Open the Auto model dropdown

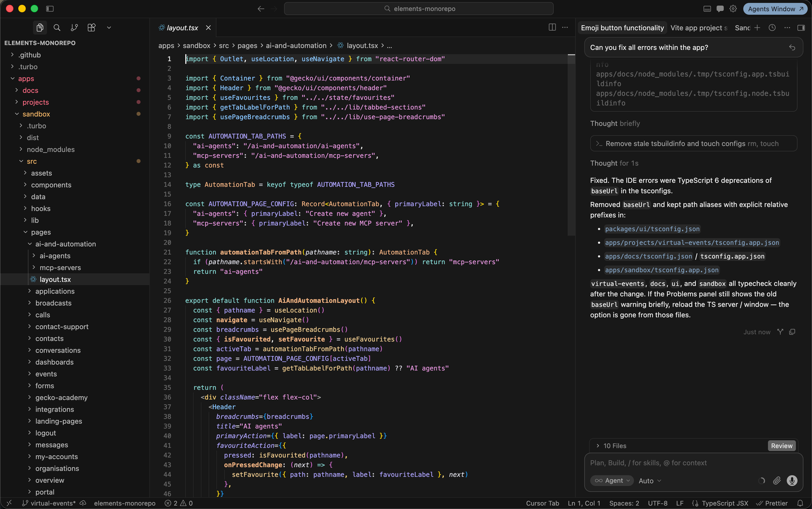[x=650, y=481]
